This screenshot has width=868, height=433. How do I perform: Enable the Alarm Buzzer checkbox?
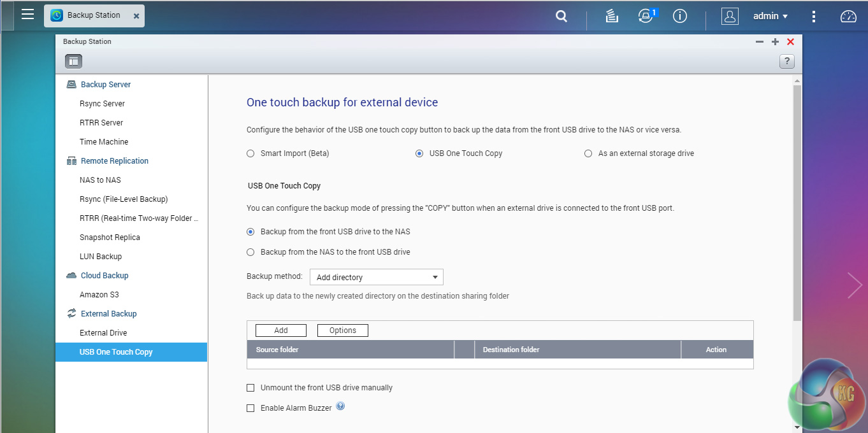pyautogui.click(x=250, y=408)
